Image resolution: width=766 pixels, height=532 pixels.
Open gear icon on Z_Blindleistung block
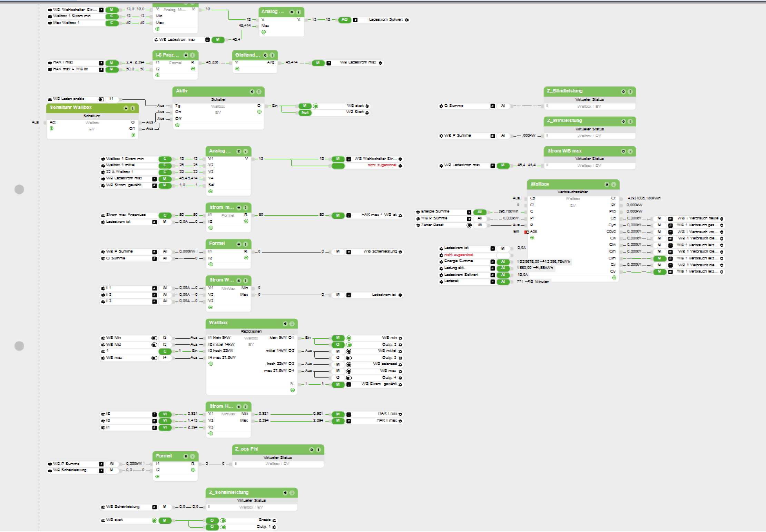(x=623, y=92)
